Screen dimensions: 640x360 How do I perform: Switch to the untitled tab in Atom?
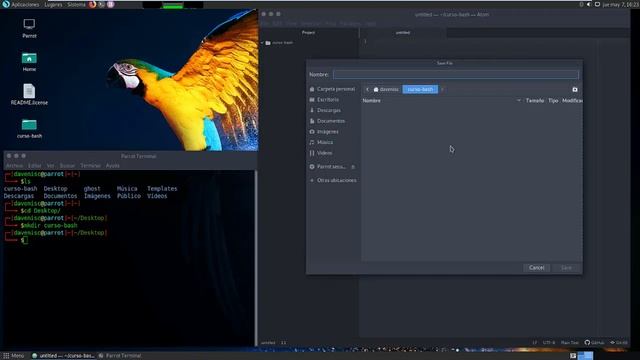click(403, 32)
